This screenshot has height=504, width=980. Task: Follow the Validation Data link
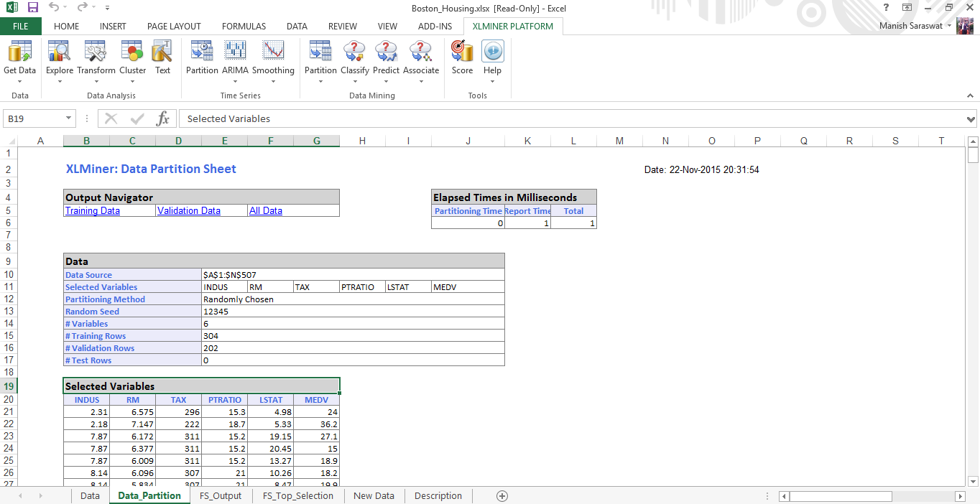pyautogui.click(x=189, y=211)
